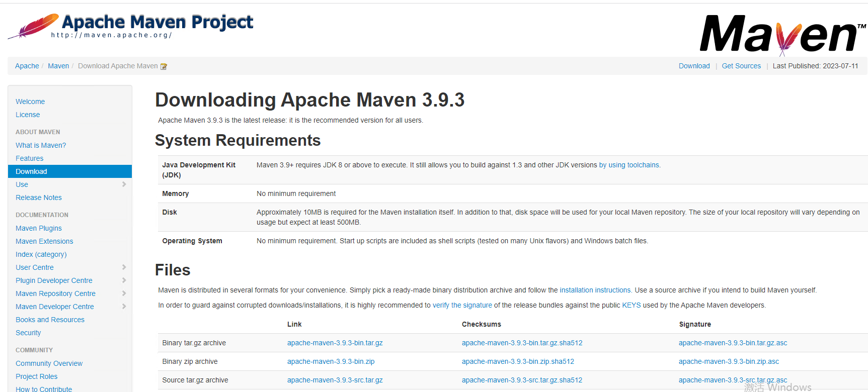The image size is (868, 392).
Task: Open Index (category) link
Action: tap(41, 254)
